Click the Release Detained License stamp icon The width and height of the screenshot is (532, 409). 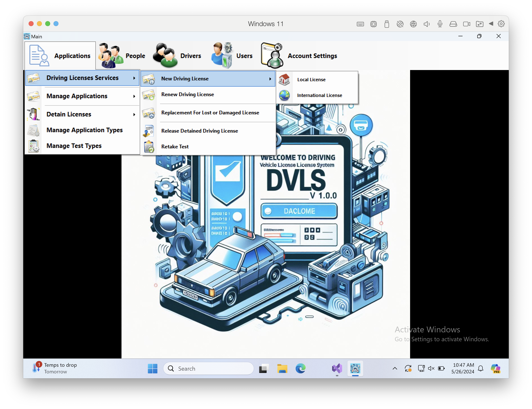coord(149,131)
